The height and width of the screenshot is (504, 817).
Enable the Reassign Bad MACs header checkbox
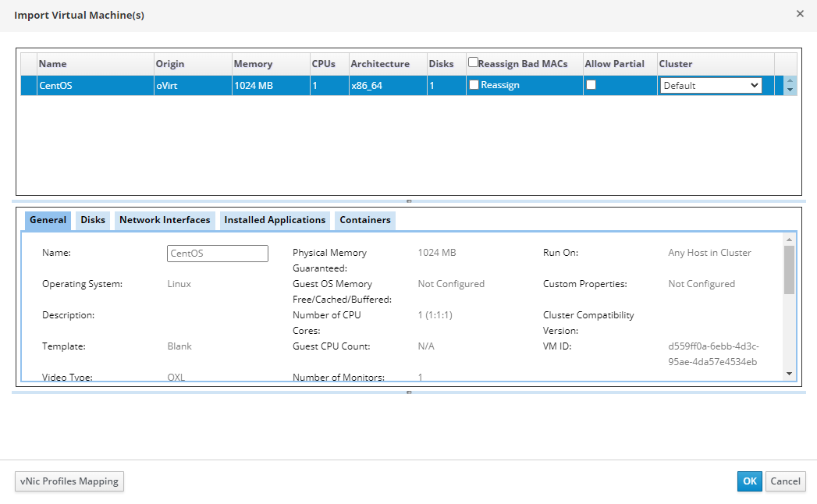(x=473, y=62)
